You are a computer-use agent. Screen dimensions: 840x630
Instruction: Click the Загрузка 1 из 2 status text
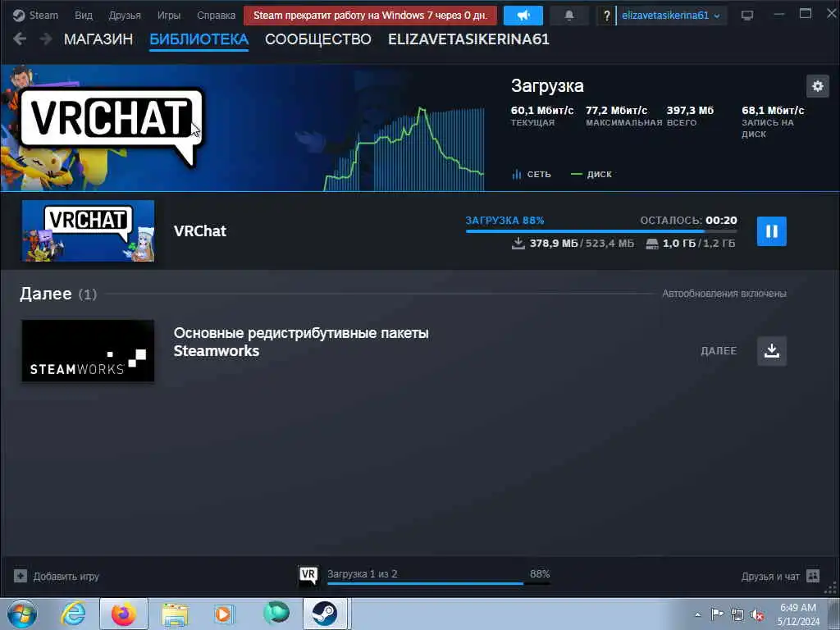pyautogui.click(x=362, y=573)
